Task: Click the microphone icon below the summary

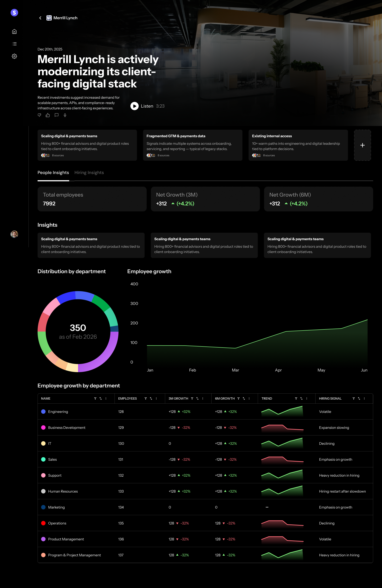Action: pyautogui.click(x=65, y=115)
